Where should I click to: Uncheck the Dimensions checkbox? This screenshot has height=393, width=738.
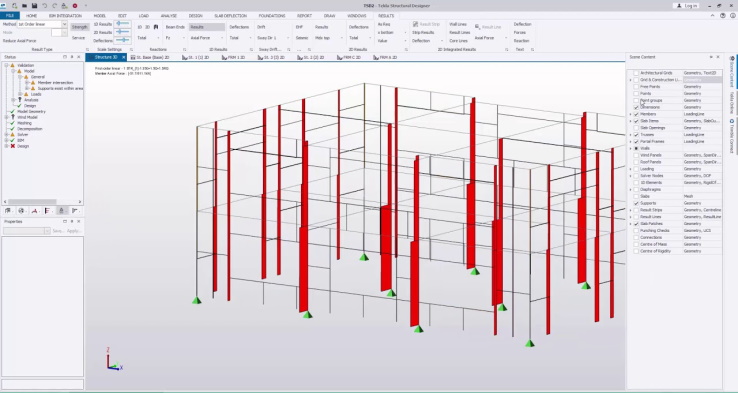pyautogui.click(x=636, y=107)
